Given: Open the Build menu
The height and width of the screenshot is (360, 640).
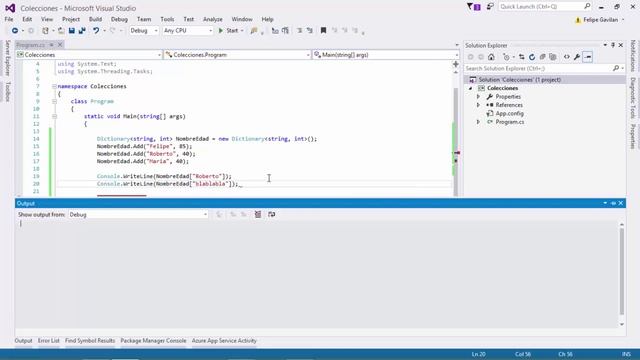Looking at the screenshot, I should pos(95,19).
